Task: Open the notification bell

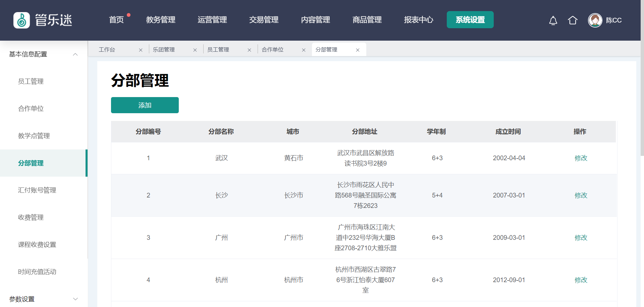Action: coord(553,20)
